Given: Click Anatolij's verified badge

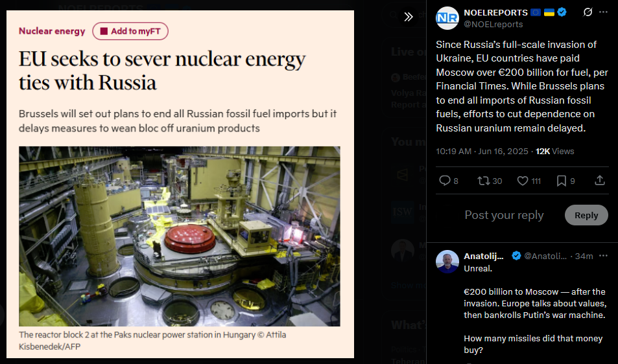Looking at the screenshot, I should pyautogui.click(x=516, y=256).
